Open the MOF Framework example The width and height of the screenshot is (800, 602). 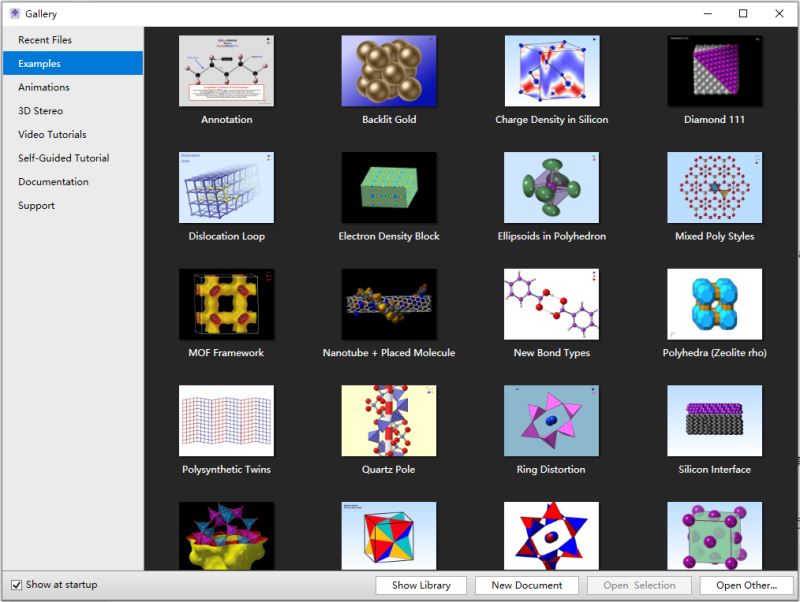225,305
